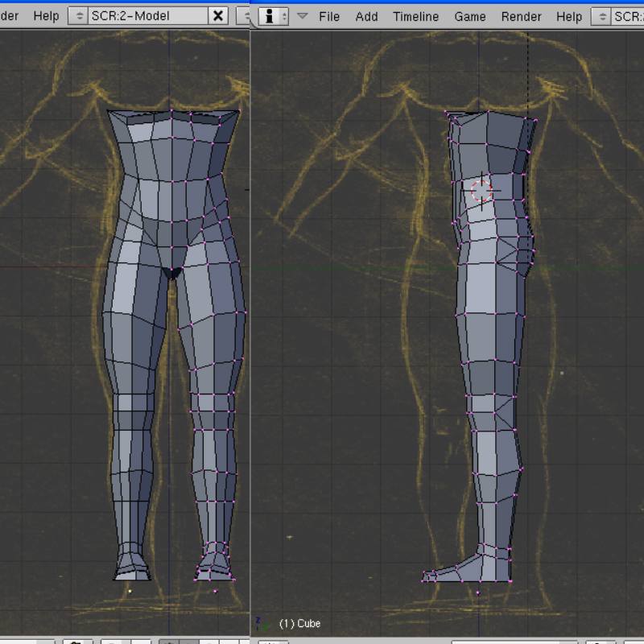This screenshot has height=644, width=644.
Task: Open the Game menu
Action: (470, 16)
